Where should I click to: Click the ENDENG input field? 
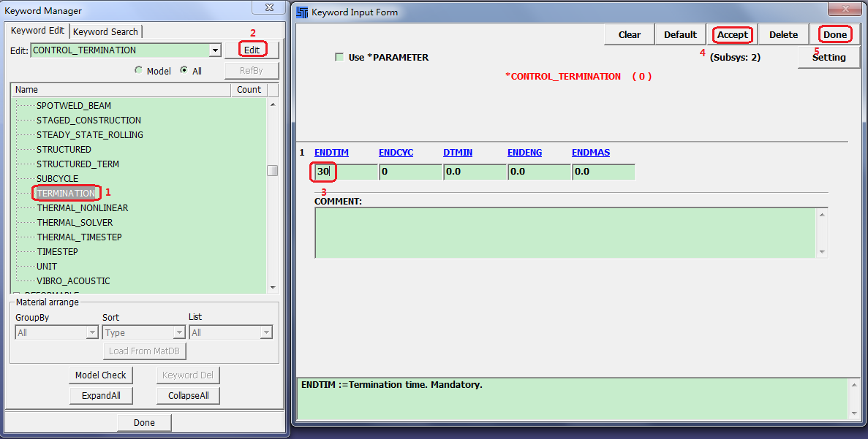(539, 172)
